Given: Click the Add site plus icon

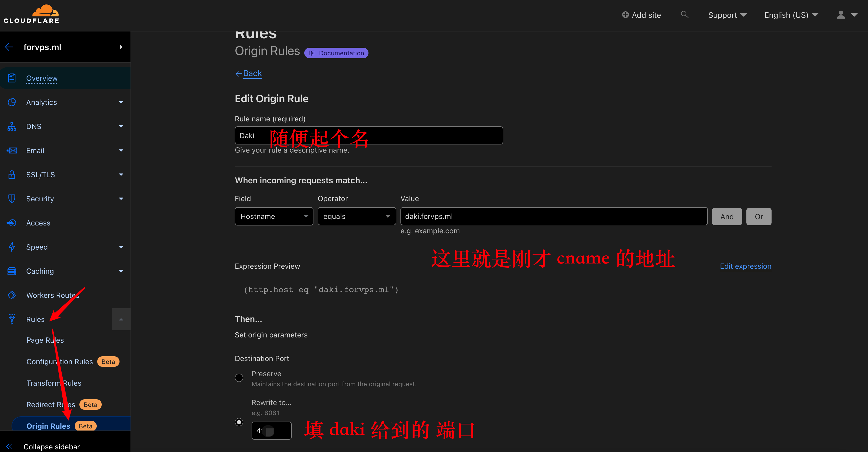Looking at the screenshot, I should [625, 15].
